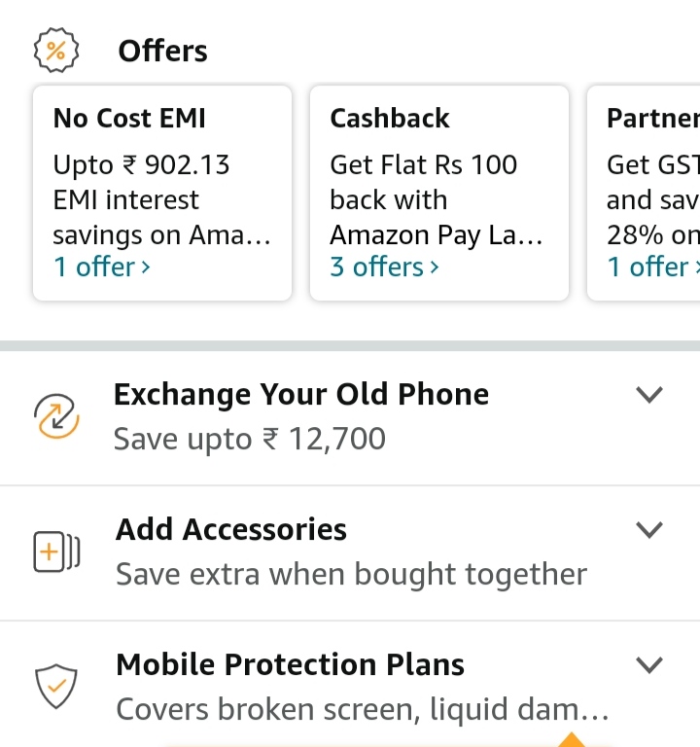Tap the Exchange Your Old Phone title
Viewport: 700px width, 747px height.
tap(301, 394)
